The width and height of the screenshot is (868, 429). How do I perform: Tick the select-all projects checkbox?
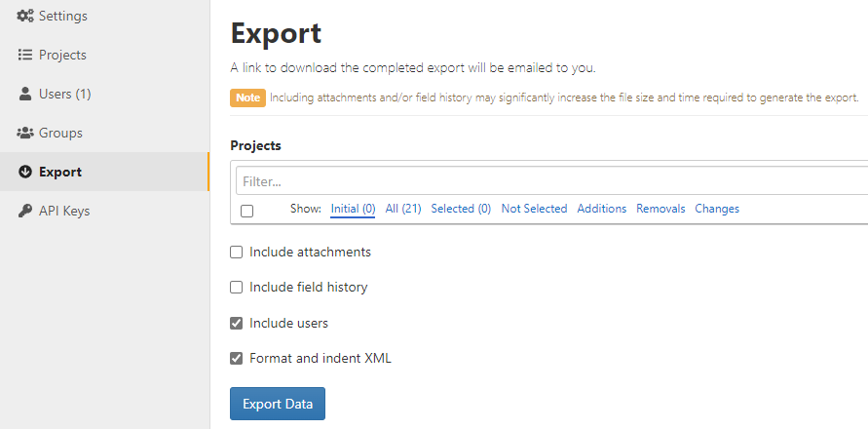(x=246, y=211)
